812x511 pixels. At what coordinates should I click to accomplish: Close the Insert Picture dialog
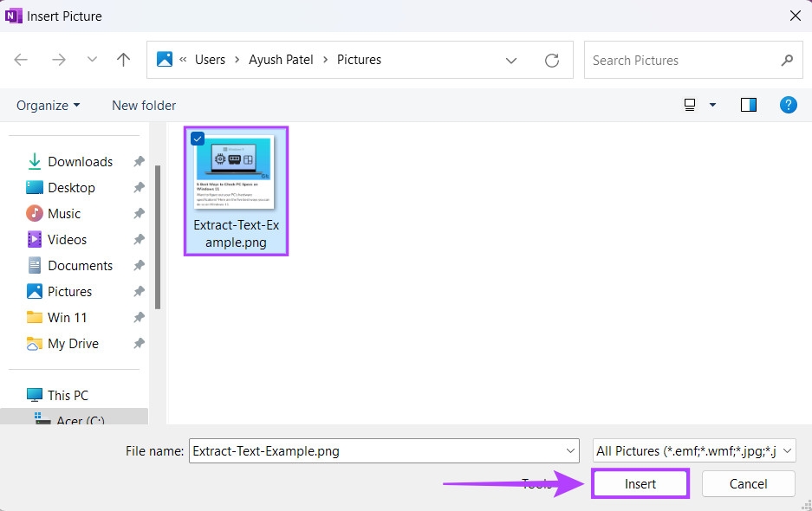tap(796, 16)
